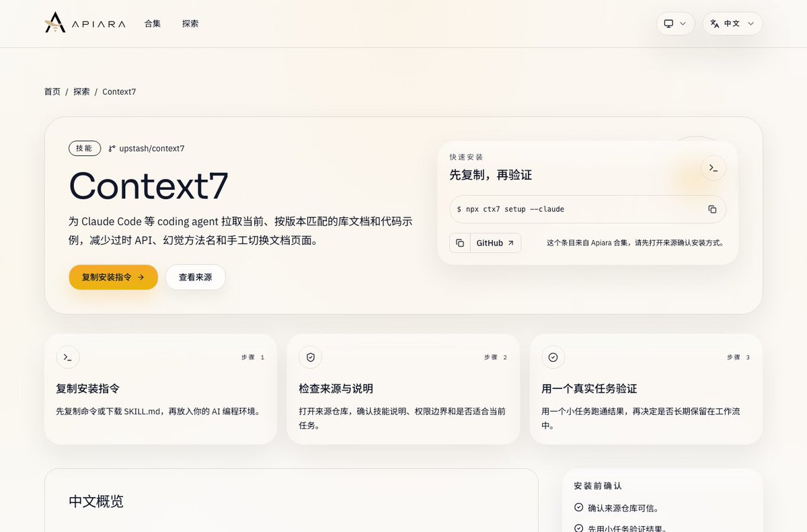807x532 pixels.
Task: Click the git branch icon beside upstash/context7
Action: (x=112, y=149)
